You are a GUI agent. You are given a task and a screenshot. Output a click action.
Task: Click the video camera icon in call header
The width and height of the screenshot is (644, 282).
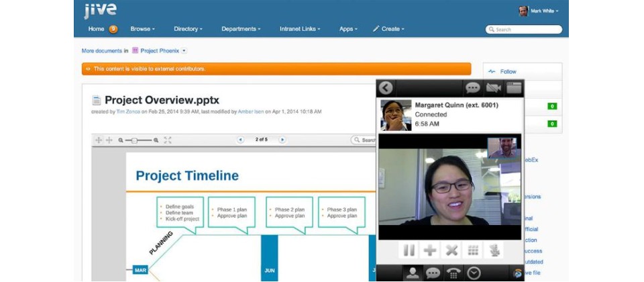point(494,88)
